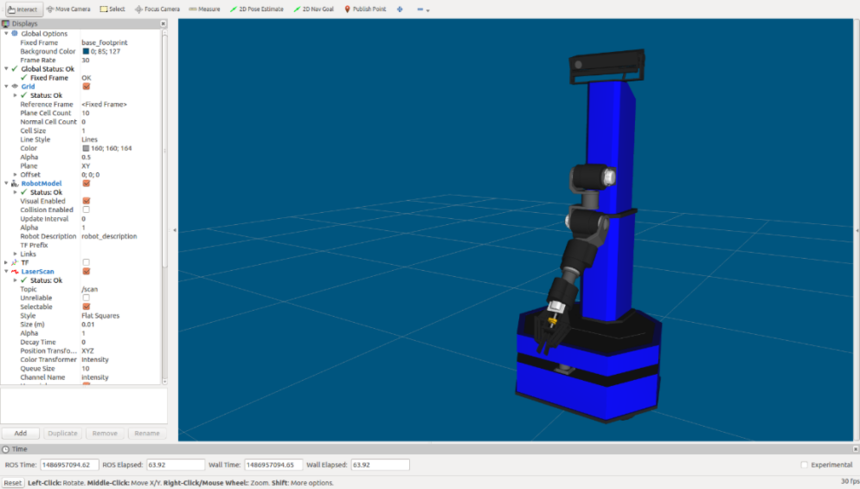Pick the Measure tool
Image resolution: width=860 pixels, height=489 pixels.
(204, 9)
